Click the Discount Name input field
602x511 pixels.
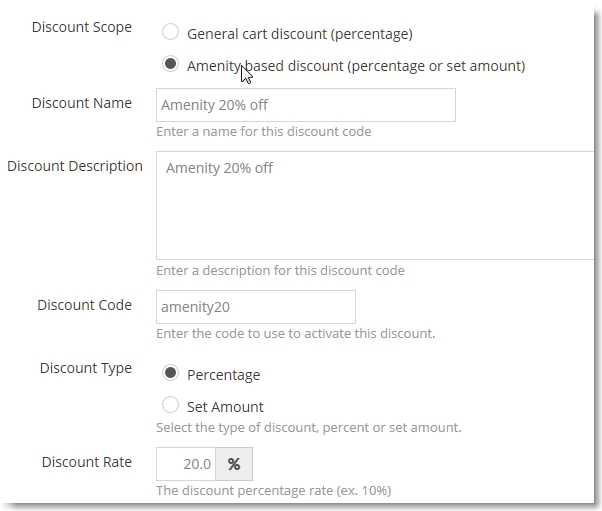click(x=306, y=105)
